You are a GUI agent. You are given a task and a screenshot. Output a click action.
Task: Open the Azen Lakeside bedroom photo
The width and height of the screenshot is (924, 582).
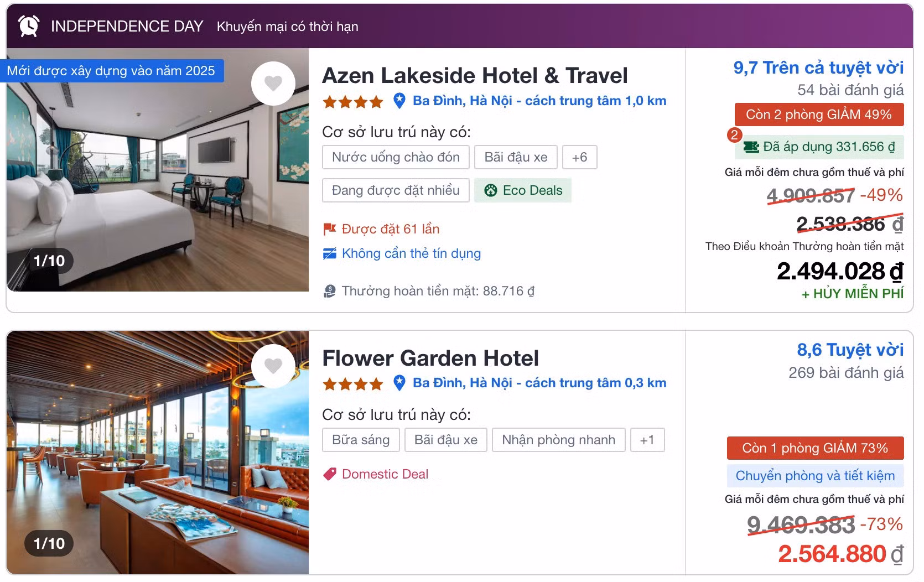[158, 170]
